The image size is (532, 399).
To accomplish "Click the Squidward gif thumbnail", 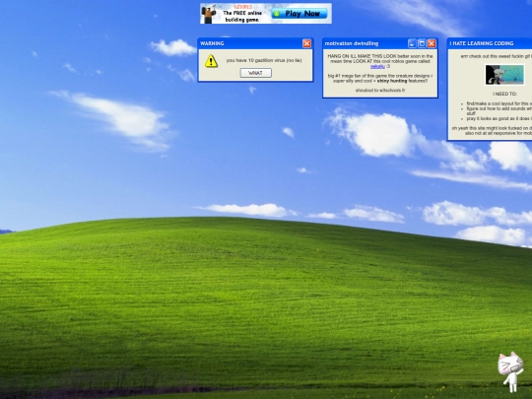I will (x=504, y=75).
